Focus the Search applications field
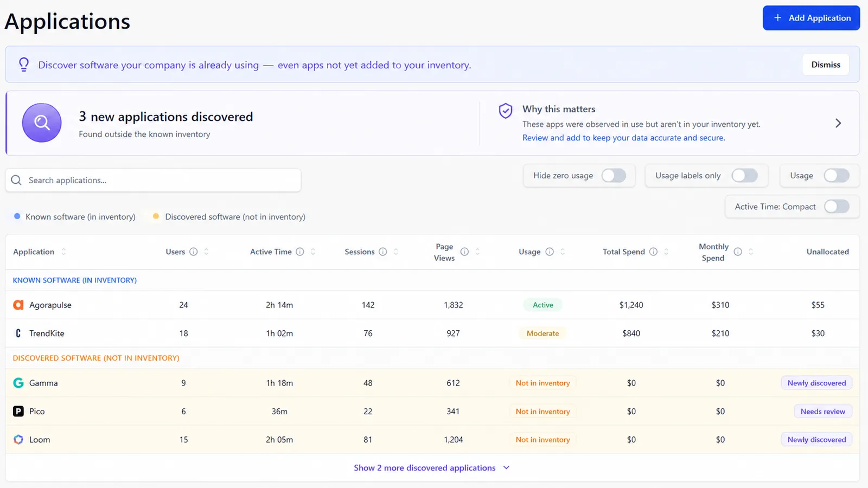868x488 pixels. [x=154, y=180]
